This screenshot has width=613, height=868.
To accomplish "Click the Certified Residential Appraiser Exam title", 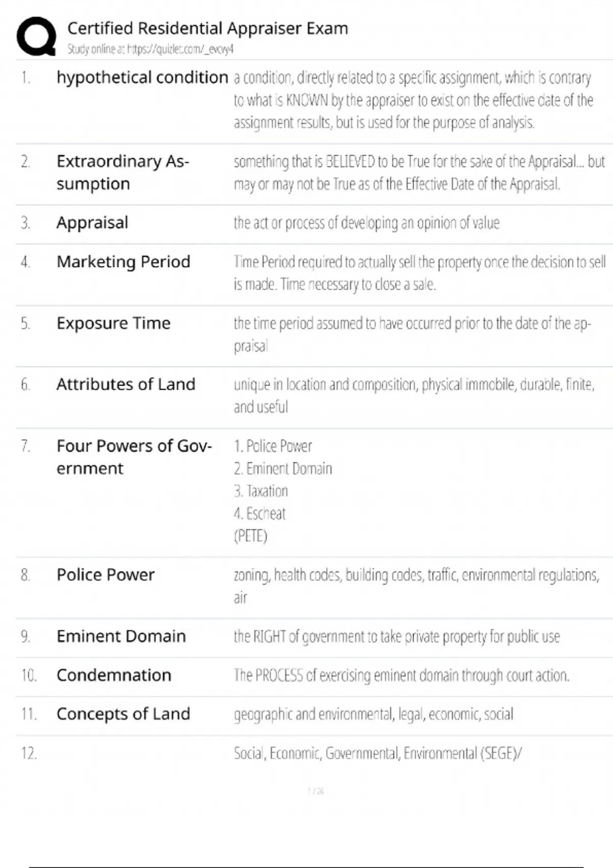I will (x=207, y=29).
